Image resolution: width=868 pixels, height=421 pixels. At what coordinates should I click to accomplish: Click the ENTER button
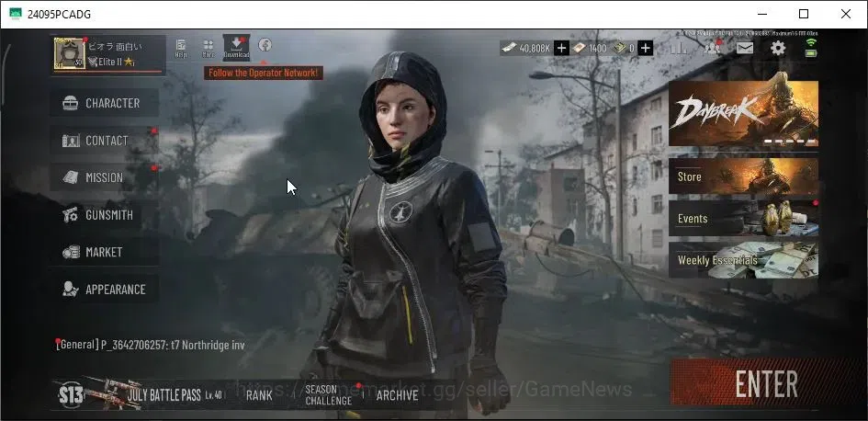pos(767,382)
